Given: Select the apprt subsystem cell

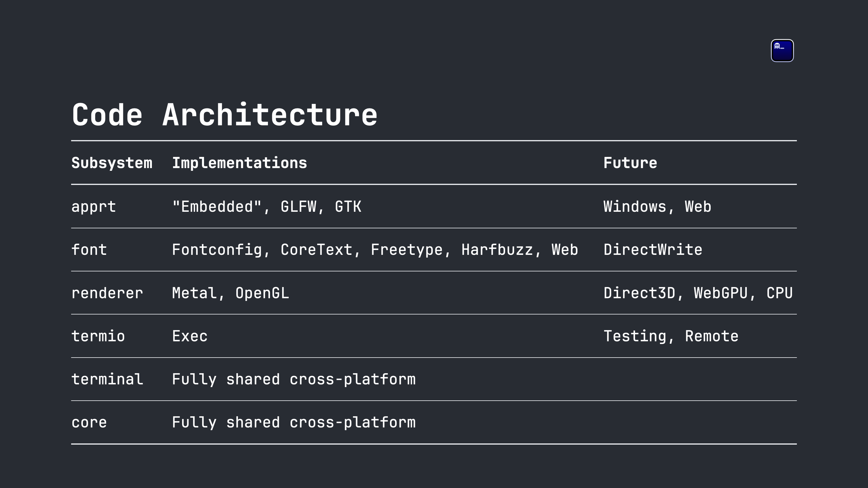Looking at the screenshot, I should tap(94, 207).
